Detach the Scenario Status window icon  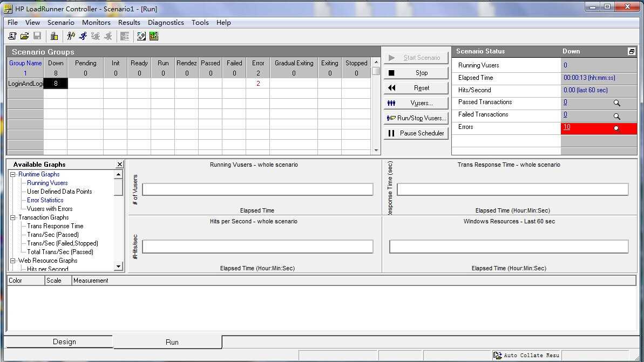click(632, 51)
